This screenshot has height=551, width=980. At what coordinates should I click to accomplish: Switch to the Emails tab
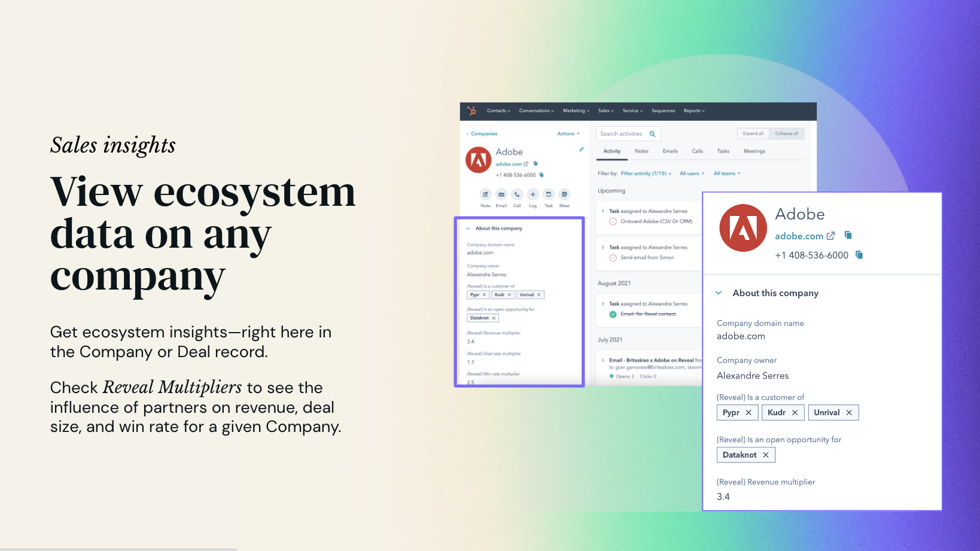point(670,151)
